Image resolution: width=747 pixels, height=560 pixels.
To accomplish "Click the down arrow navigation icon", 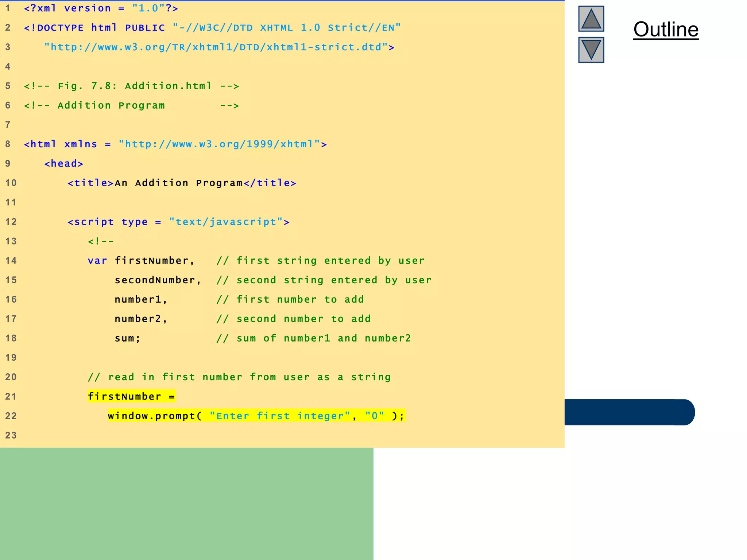I will (x=591, y=50).
